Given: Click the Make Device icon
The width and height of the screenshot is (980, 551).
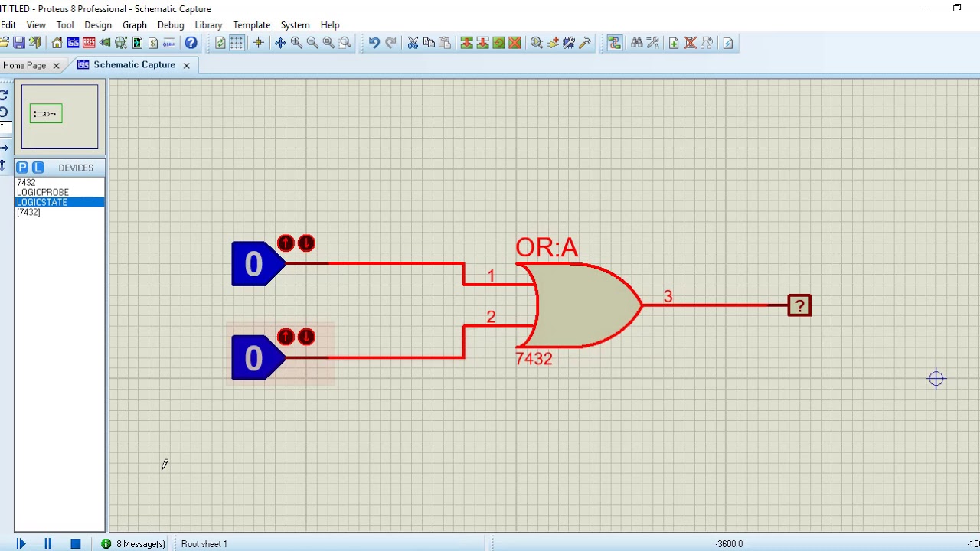Looking at the screenshot, I should (553, 43).
